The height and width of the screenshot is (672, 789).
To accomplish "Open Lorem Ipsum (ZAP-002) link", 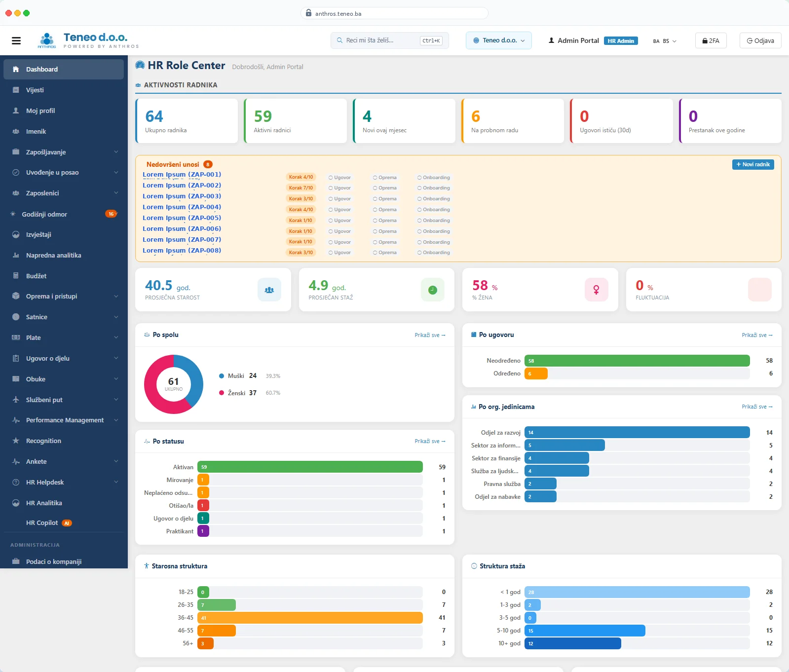I will pos(182,186).
